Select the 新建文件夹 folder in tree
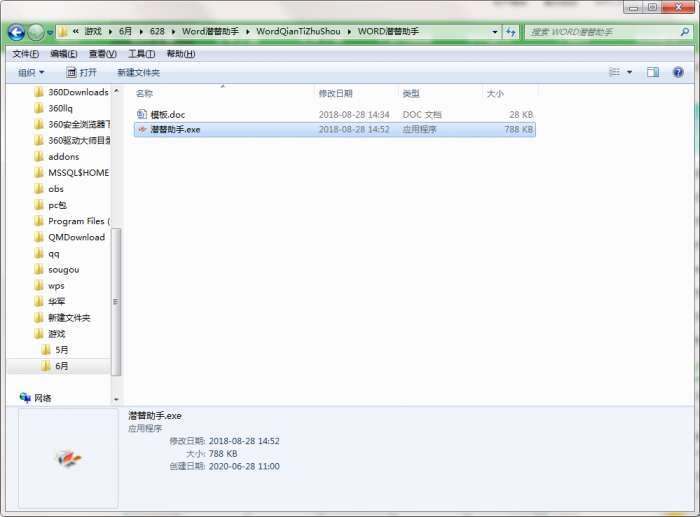The image size is (700, 517). pyautogui.click(x=62, y=318)
